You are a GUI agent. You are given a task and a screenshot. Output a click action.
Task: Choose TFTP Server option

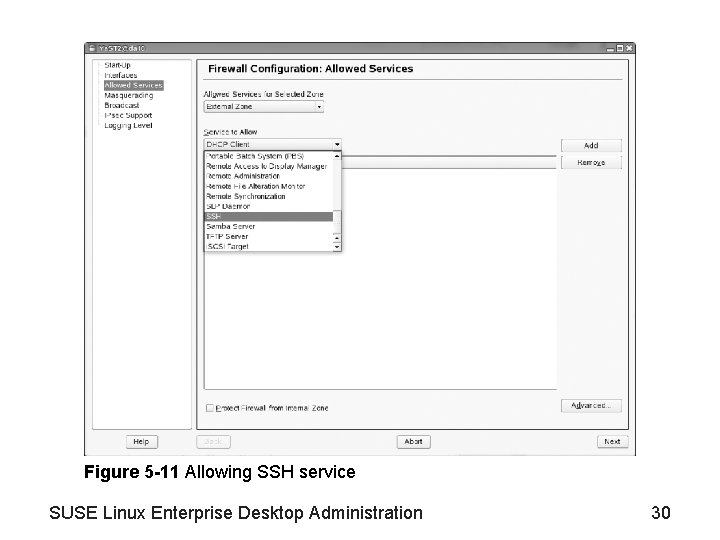pyautogui.click(x=269, y=237)
